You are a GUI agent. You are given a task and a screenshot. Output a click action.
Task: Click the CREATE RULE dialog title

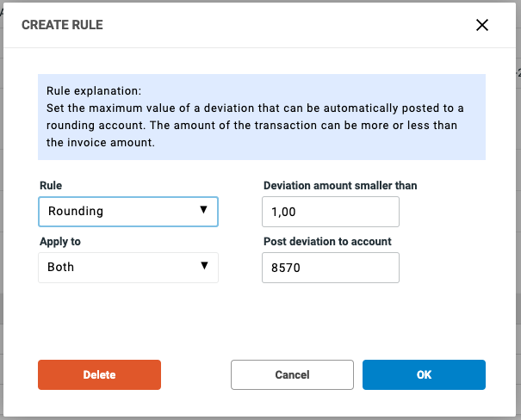click(62, 25)
